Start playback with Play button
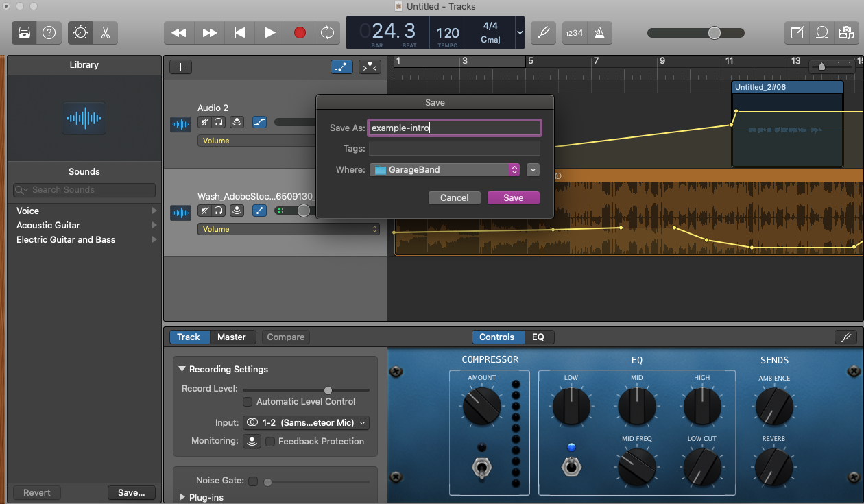 point(269,33)
